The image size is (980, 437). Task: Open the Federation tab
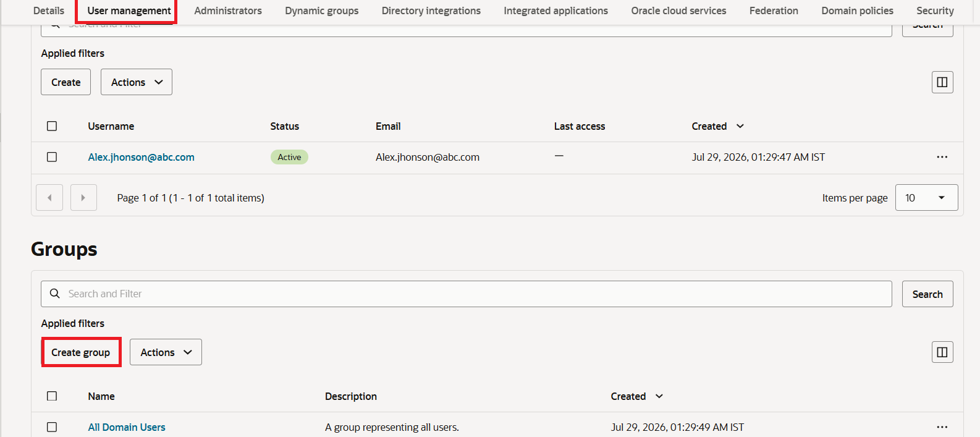pos(774,11)
